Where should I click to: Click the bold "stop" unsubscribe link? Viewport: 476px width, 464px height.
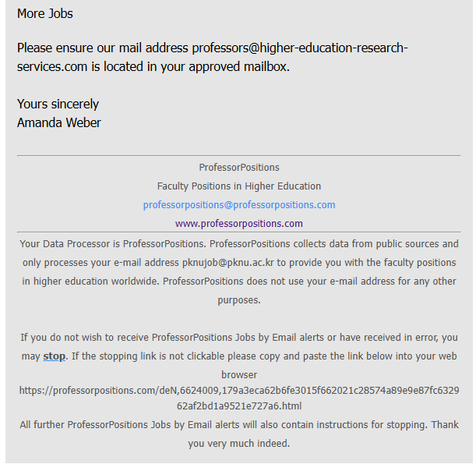coord(55,356)
